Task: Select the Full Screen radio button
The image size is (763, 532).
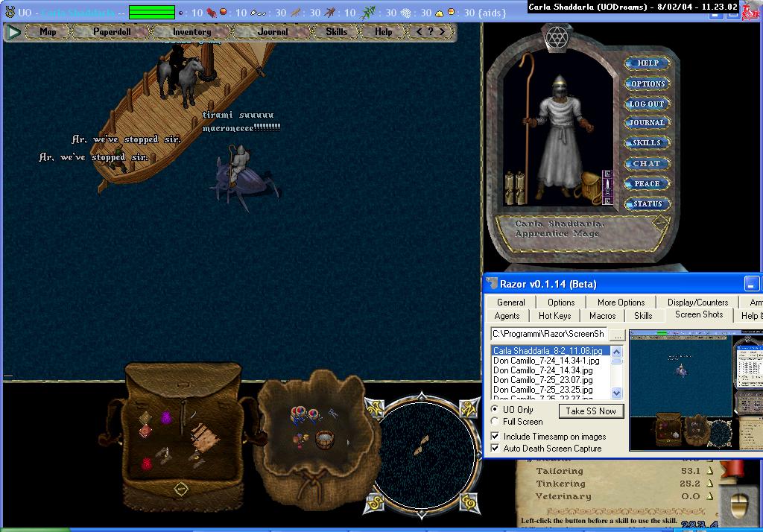Action: [x=495, y=421]
